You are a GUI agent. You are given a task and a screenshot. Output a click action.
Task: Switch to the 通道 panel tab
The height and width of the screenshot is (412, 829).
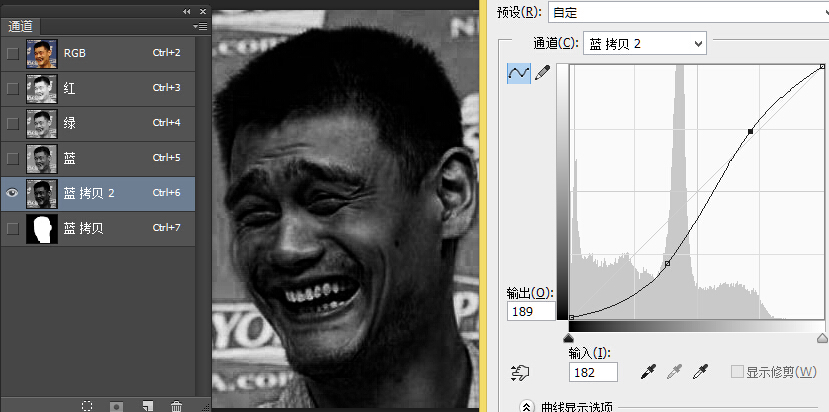point(21,26)
